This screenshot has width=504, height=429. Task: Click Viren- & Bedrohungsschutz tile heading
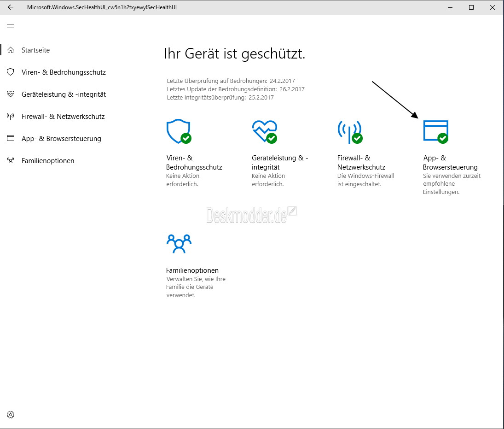(x=194, y=163)
